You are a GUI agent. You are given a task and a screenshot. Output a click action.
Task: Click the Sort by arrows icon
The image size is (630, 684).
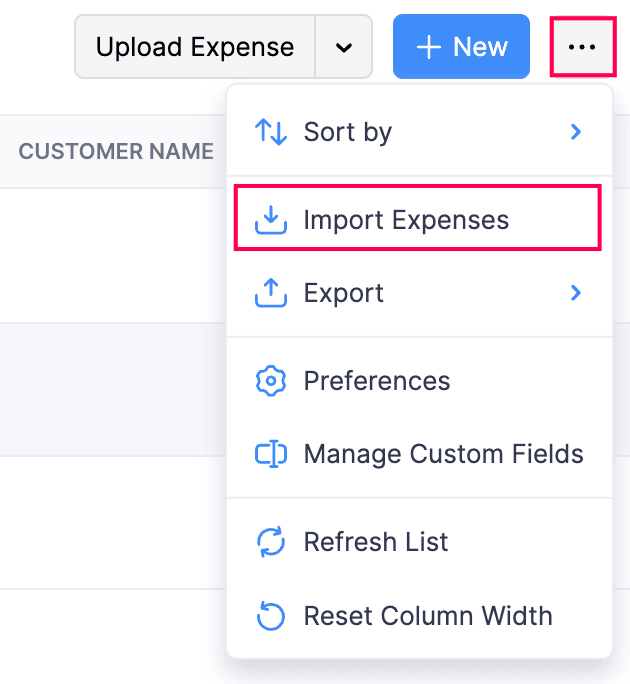click(271, 132)
